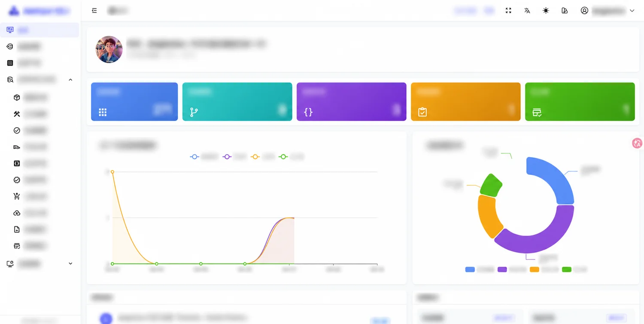Open the sidebar file download item
644x324 pixels.
[39, 229]
